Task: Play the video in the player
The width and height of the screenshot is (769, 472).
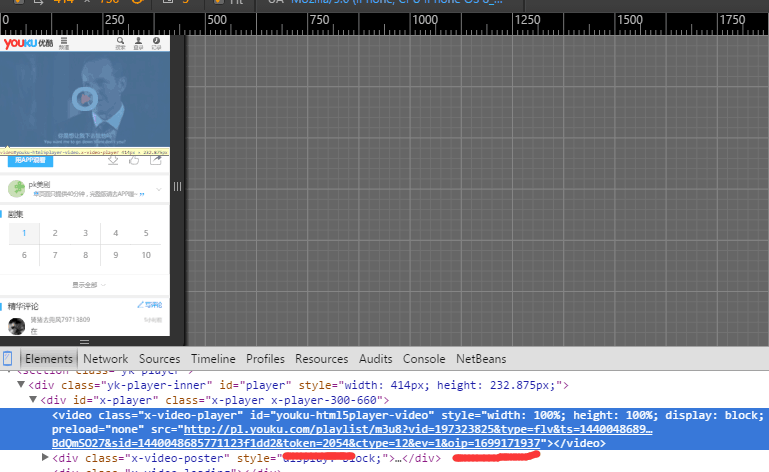Action: 84,97
